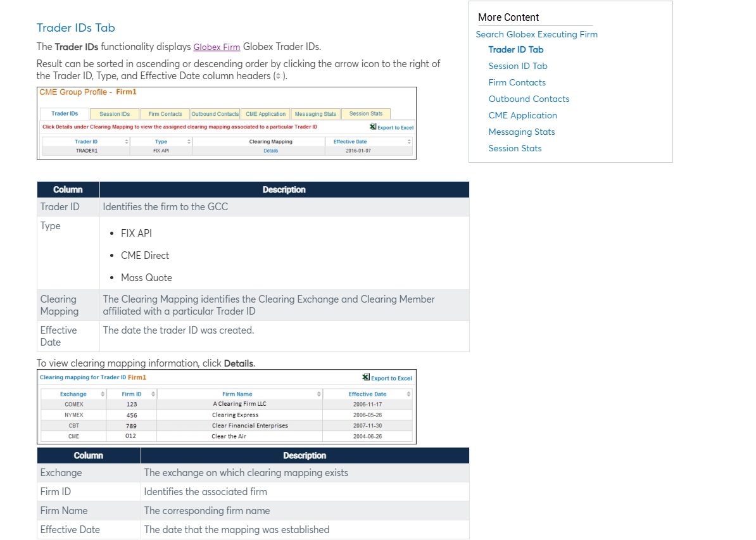Click the FIX API cell in table

click(161, 151)
